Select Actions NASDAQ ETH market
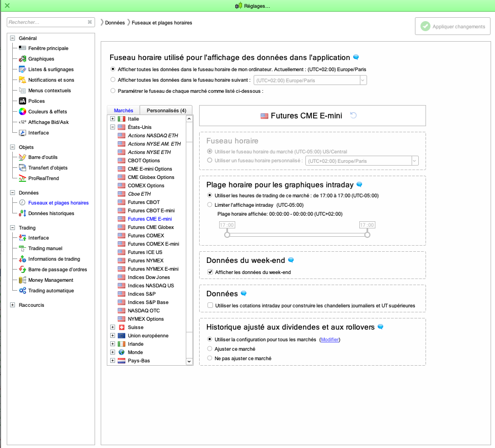This screenshot has width=495, height=448. 153,136
